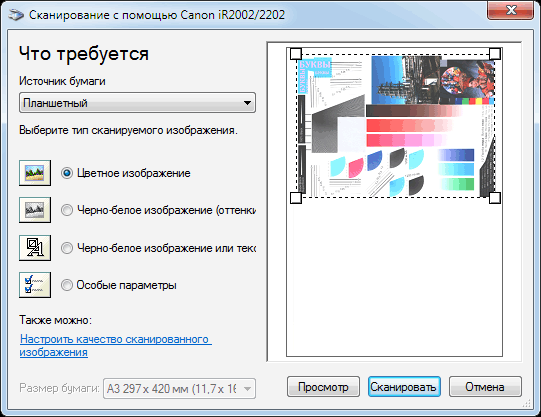Click the 'Размер бумаги:' label
This screenshot has height=417, width=541.
[x=59, y=388]
